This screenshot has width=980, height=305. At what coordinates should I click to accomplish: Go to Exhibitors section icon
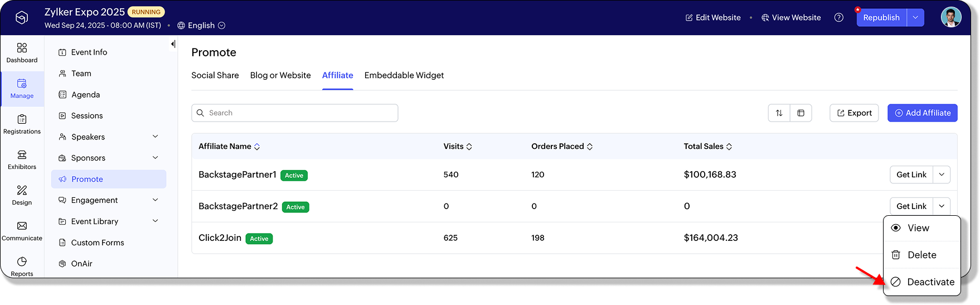(x=22, y=155)
